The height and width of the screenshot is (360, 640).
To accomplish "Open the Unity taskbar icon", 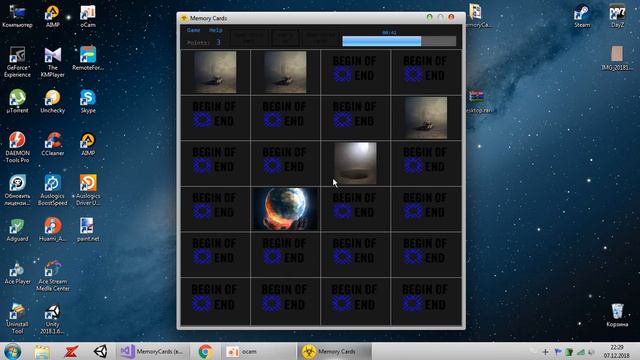I will tap(100, 351).
